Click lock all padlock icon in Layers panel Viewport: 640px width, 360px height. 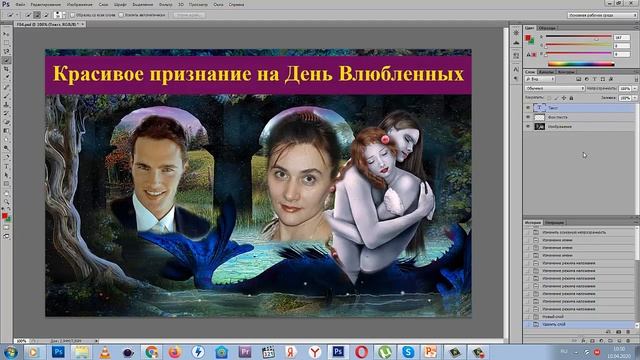pyautogui.click(x=571, y=98)
